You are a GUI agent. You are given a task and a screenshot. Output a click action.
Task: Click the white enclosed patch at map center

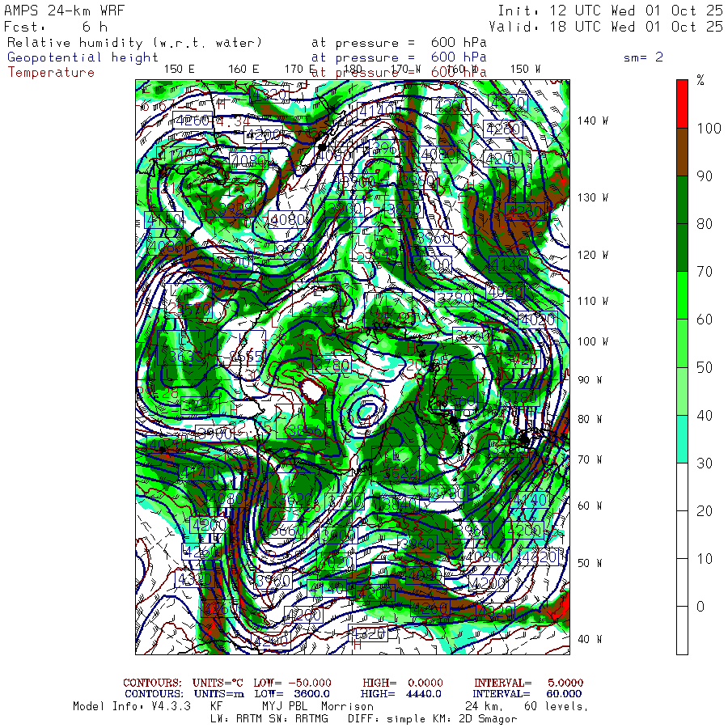tap(311, 391)
